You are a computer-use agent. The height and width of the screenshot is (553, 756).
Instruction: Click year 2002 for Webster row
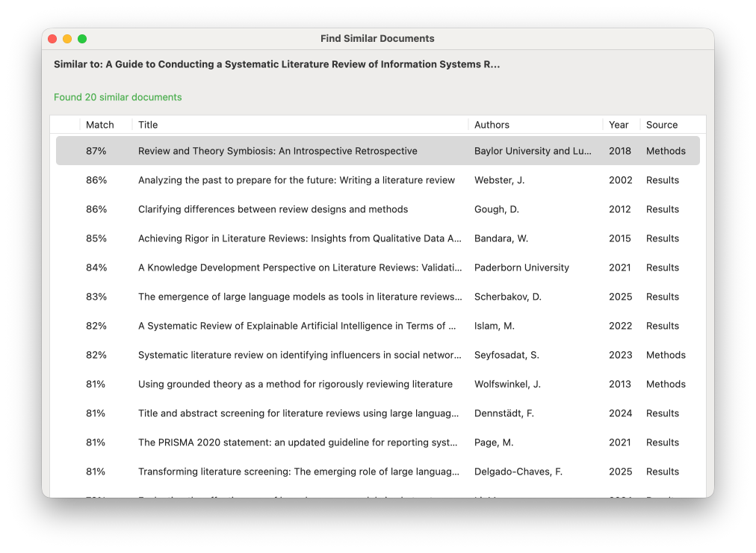click(621, 180)
